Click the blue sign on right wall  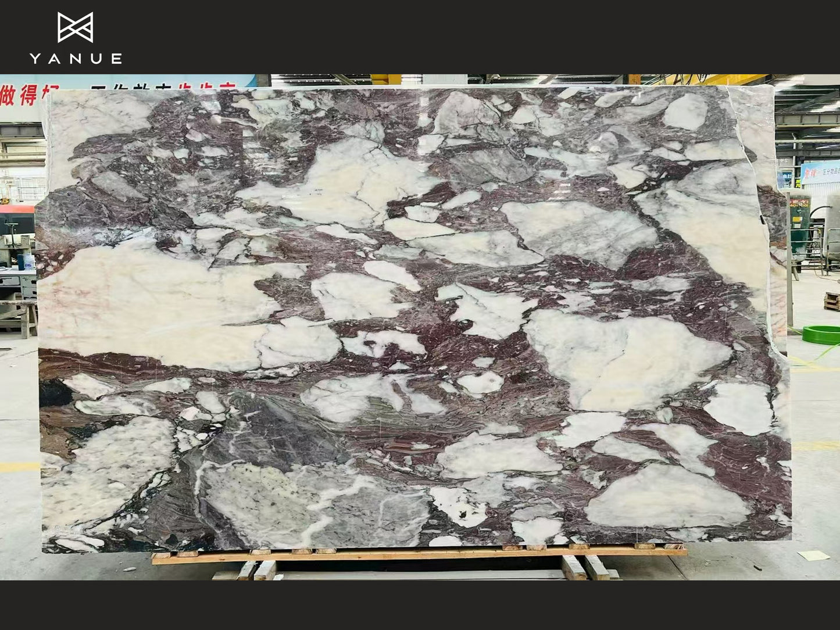[x=820, y=172]
